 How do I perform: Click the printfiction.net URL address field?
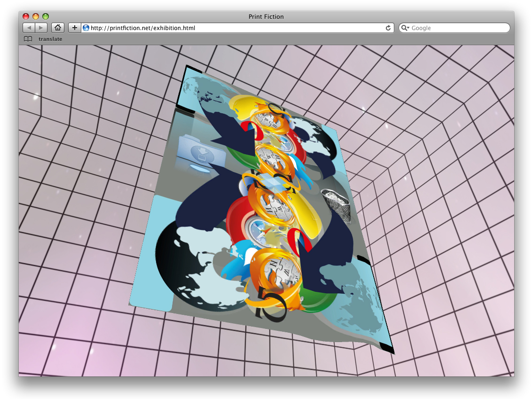(235, 28)
